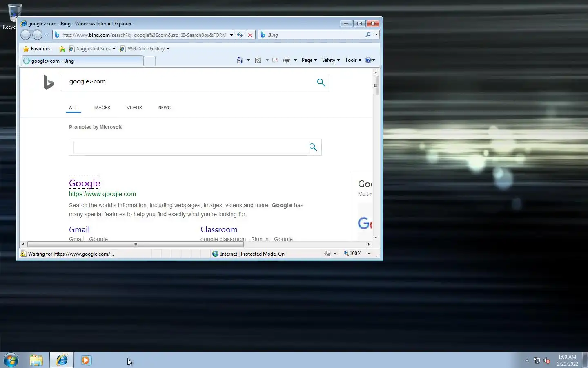This screenshot has height=368, width=588.
Task: Open the Google result title link
Action: coord(85,183)
